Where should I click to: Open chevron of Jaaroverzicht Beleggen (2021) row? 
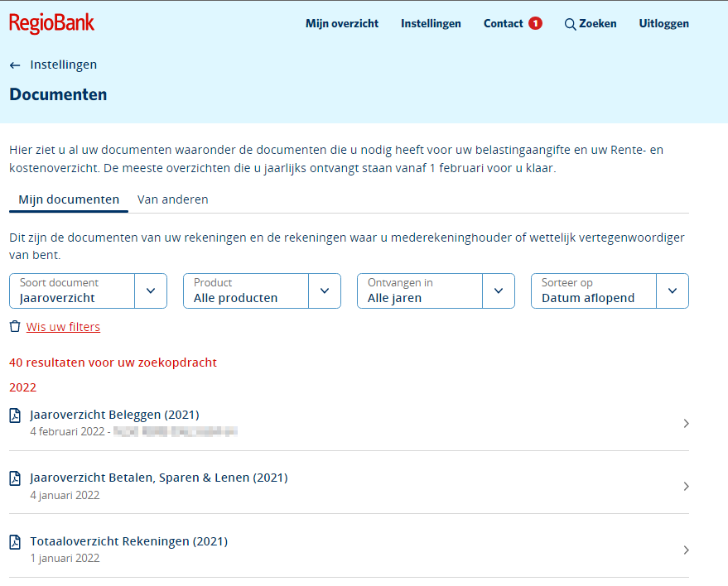tap(686, 424)
